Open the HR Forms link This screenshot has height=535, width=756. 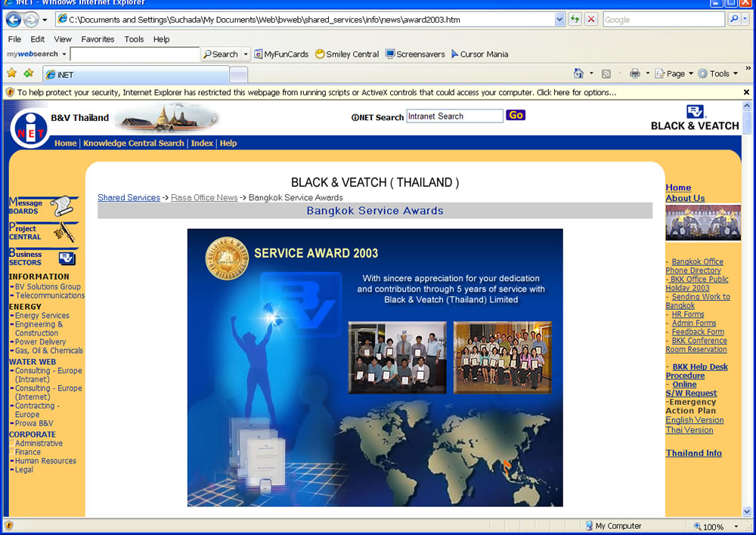click(x=688, y=314)
